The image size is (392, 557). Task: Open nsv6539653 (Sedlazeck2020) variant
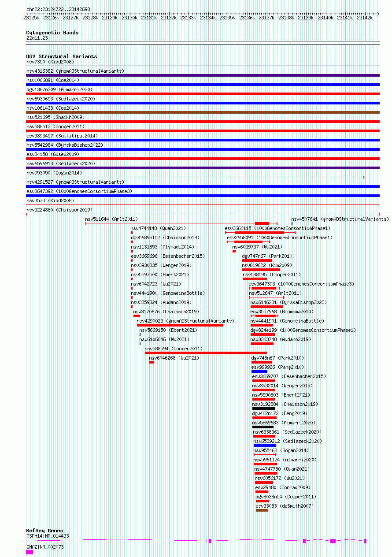pyautogui.click(x=61, y=99)
